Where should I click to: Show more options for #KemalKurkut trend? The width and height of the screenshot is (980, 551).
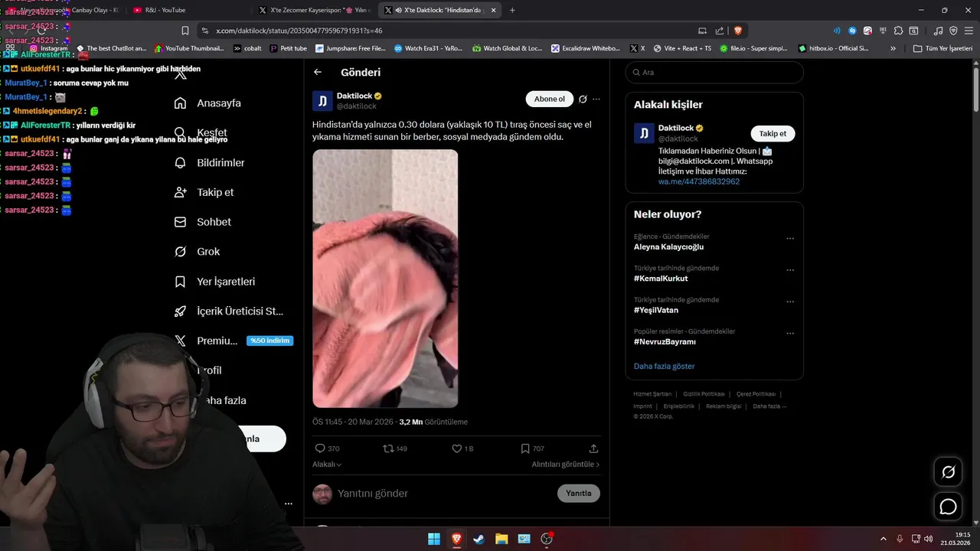pyautogui.click(x=790, y=270)
